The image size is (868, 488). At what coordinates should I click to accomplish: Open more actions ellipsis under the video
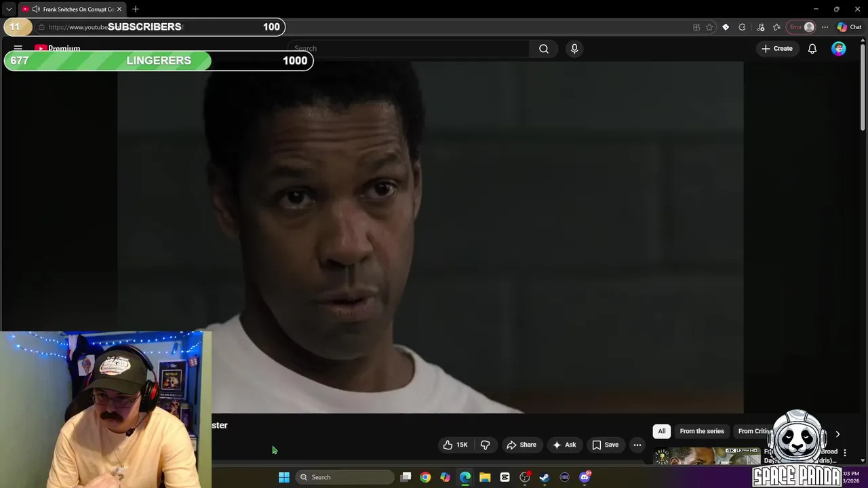click(x=637, y=445)
